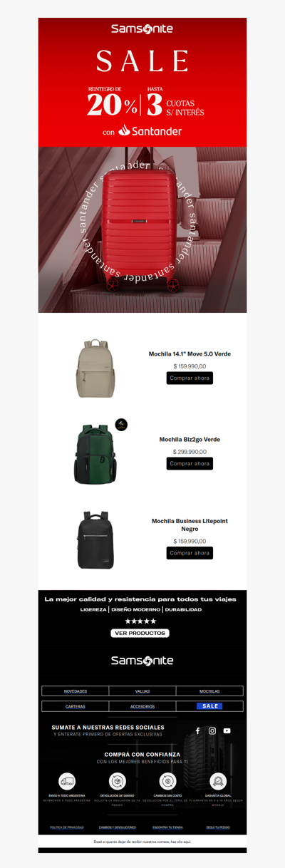Click the Samsonite logo in the black footer
Viewport: 285px width, 868px height.
pyautogui.click(x=142, y=661)
